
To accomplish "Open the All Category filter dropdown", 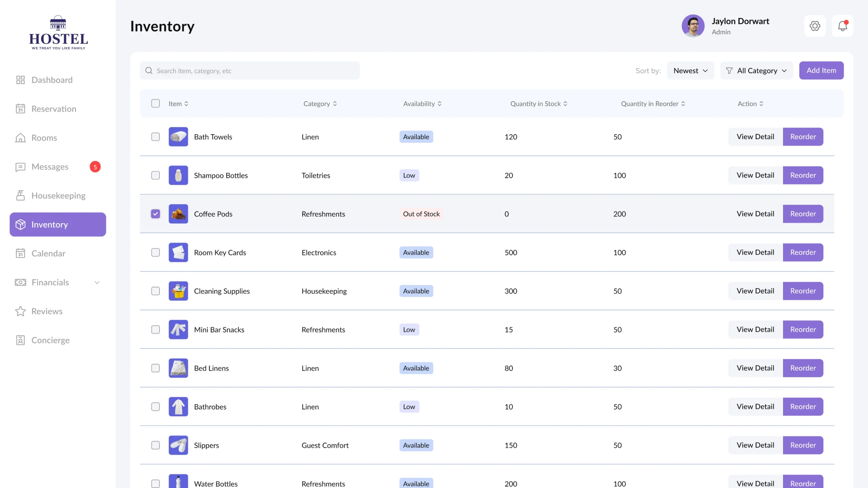I will click(756, 70).
